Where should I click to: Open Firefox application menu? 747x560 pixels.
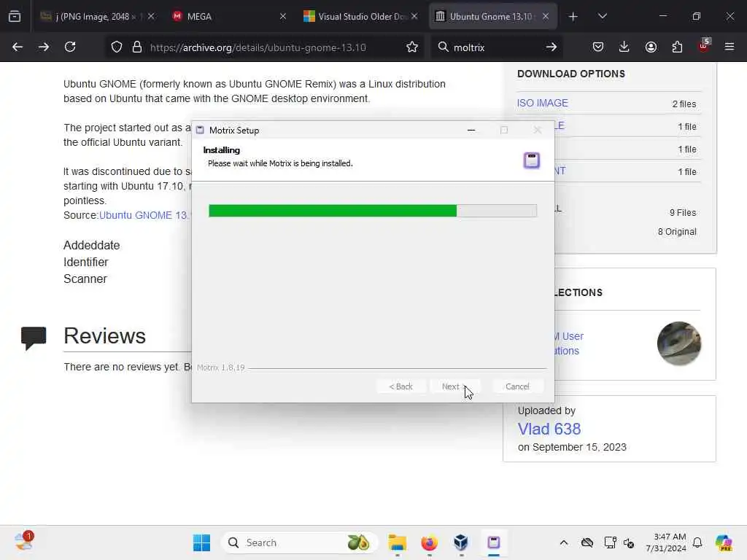point(729,47)
